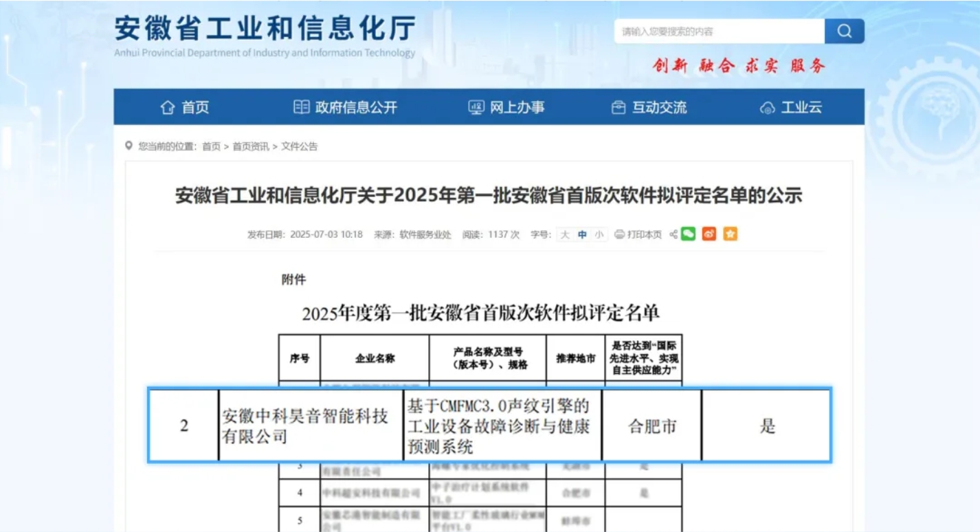Click the search magnifier button

[x=845, y=31]
